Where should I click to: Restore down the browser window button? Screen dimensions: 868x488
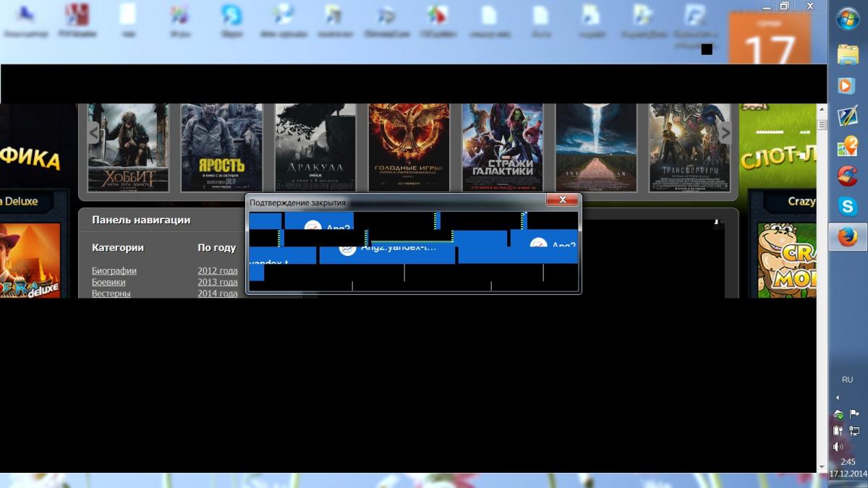click(784, 6)
